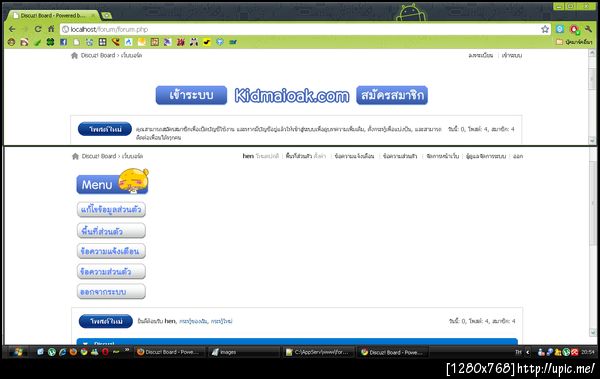Switch to the Chrome Discuz! Board taskbar window

[x=392, y=352]
